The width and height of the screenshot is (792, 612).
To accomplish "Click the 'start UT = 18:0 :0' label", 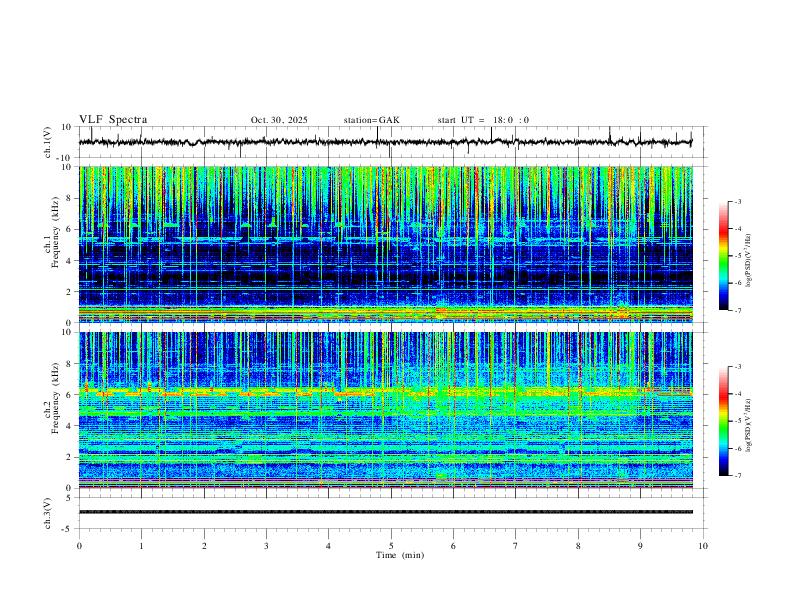I will (x=483, y=120).
